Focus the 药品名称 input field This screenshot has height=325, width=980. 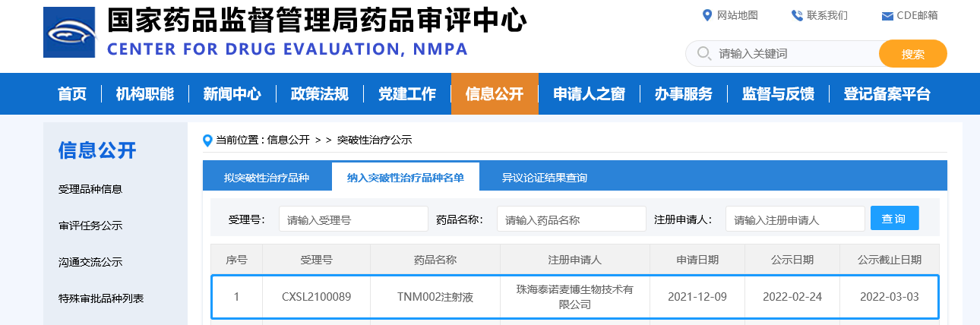[x=571, y=219]
